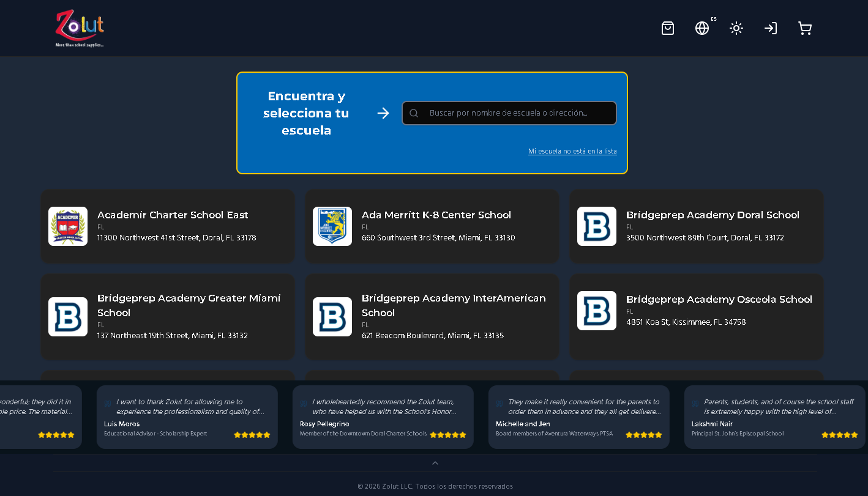Open the shopping bag icon in header
868x496 pixels.
668,28
